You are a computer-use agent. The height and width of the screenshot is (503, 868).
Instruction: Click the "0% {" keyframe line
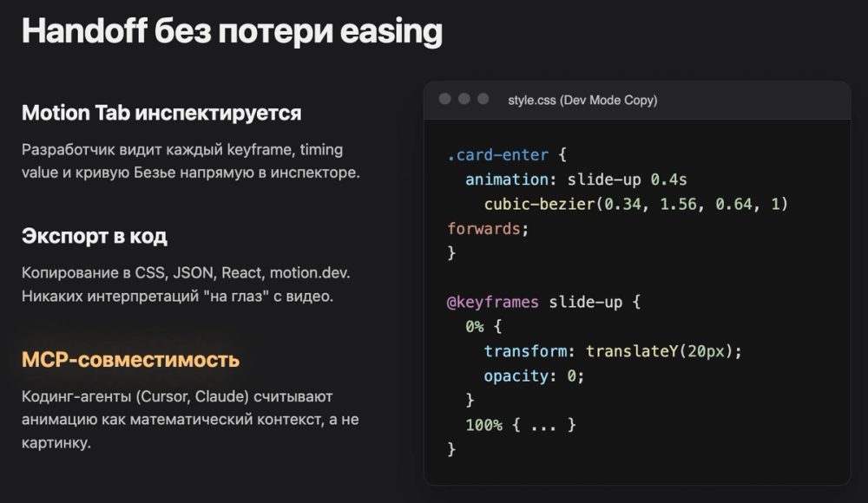[483, 326]
